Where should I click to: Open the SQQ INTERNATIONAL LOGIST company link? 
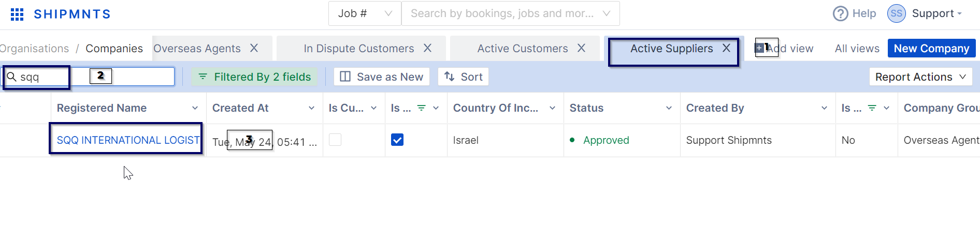(128, 140)
